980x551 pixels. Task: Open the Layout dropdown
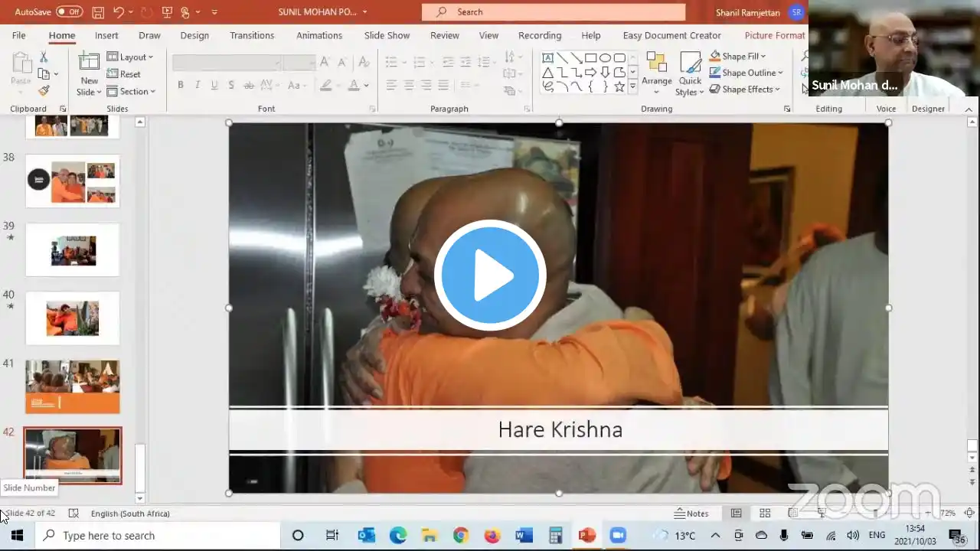(x=130, y=57)
